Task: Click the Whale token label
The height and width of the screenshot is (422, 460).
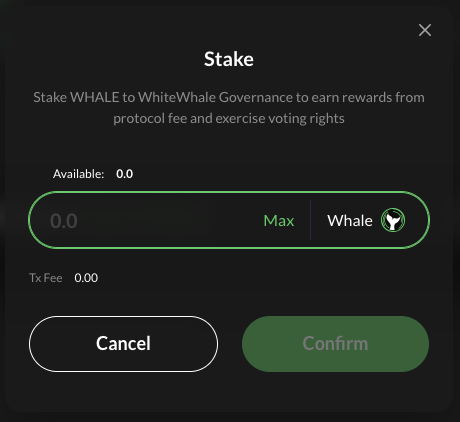Action: click(350, 220)
